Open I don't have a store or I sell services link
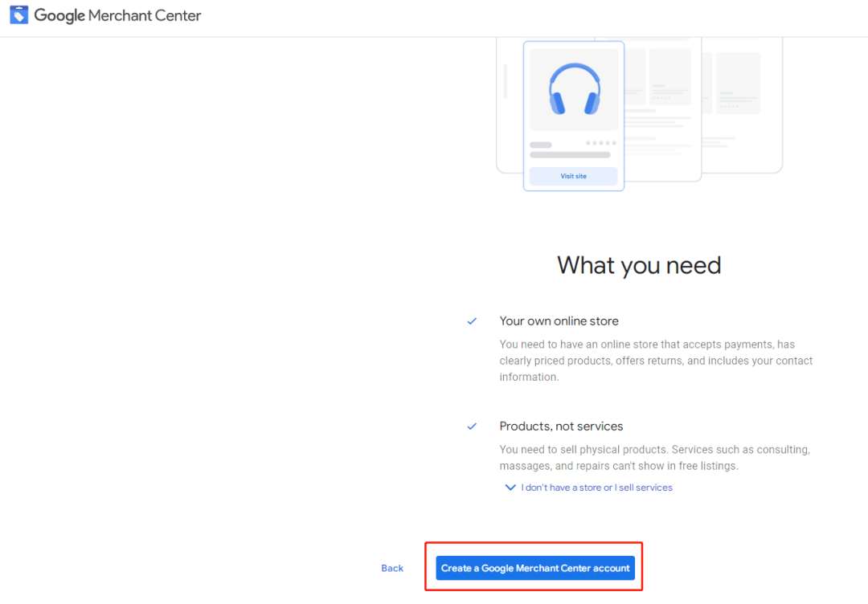This screenshot has height=604, width=868. click(x=596, y=488)
